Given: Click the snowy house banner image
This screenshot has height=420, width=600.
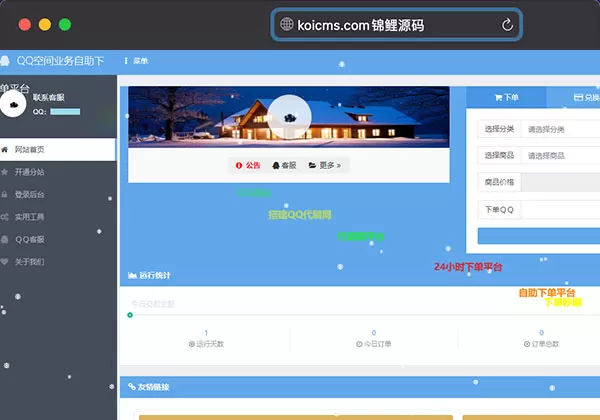Looking at the screenshot, I should point(289,117).
